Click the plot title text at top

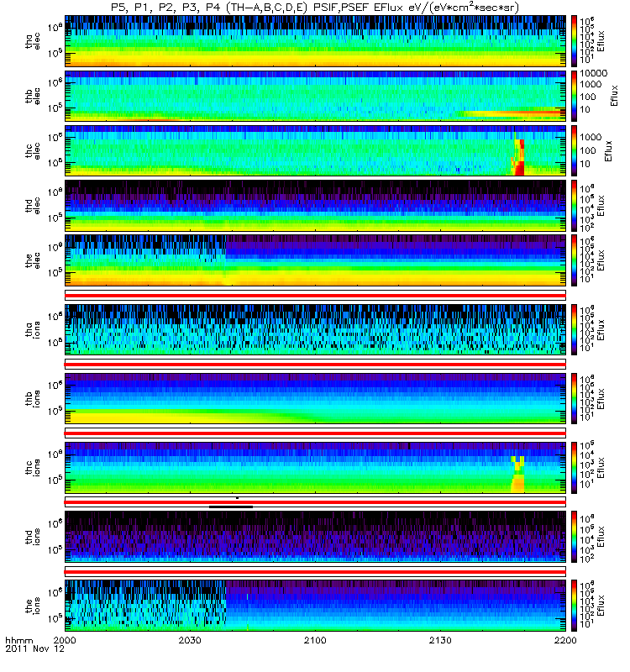click(314, 8)
